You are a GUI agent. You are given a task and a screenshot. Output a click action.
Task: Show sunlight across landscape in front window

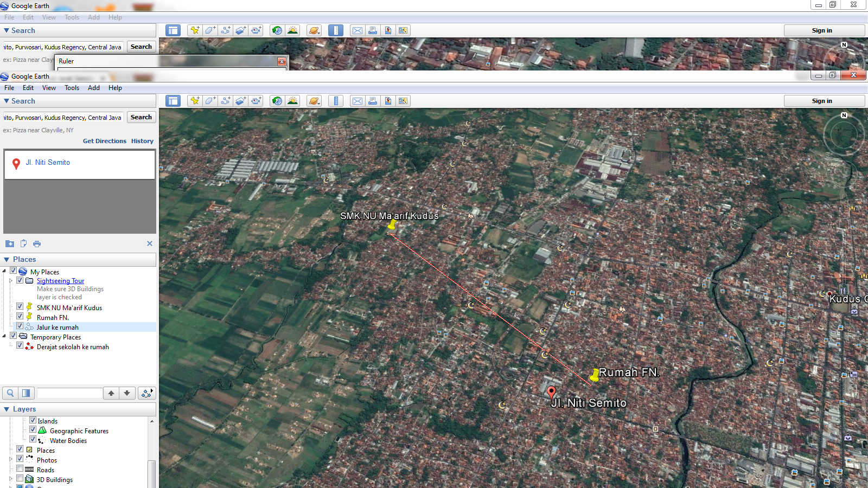[x=292, y=101]
